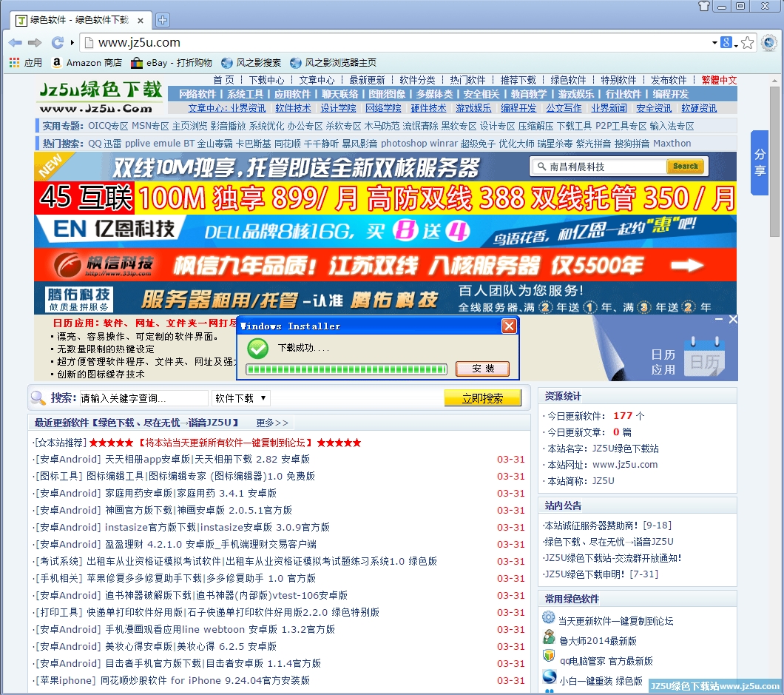Screen dimensions: 784x695
Task: Open the 设计学院 article link
Action: point(338,108)
